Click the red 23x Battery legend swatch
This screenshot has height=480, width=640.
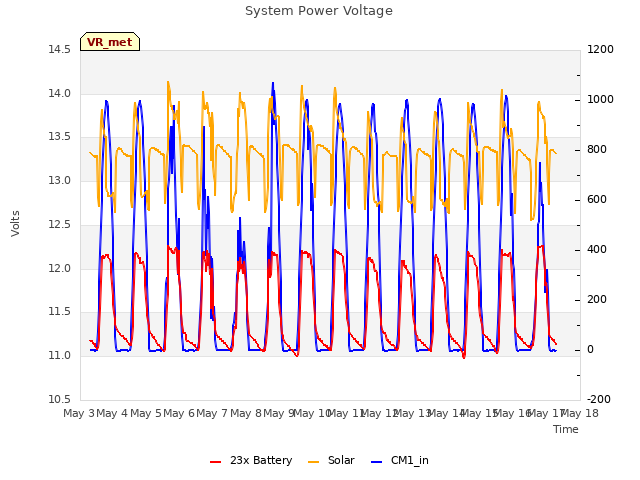(216, 462)
